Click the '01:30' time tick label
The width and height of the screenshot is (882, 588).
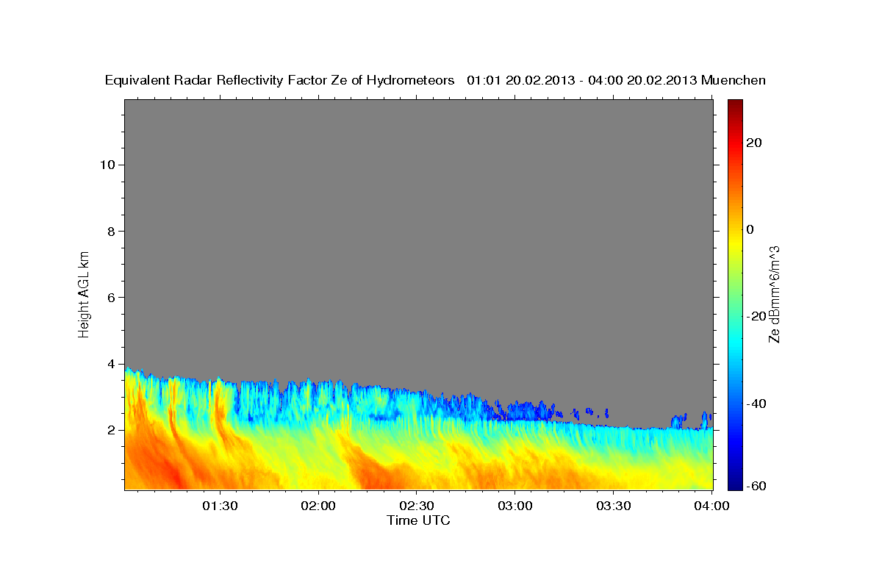pyautogui.click(x=220, y=506)
